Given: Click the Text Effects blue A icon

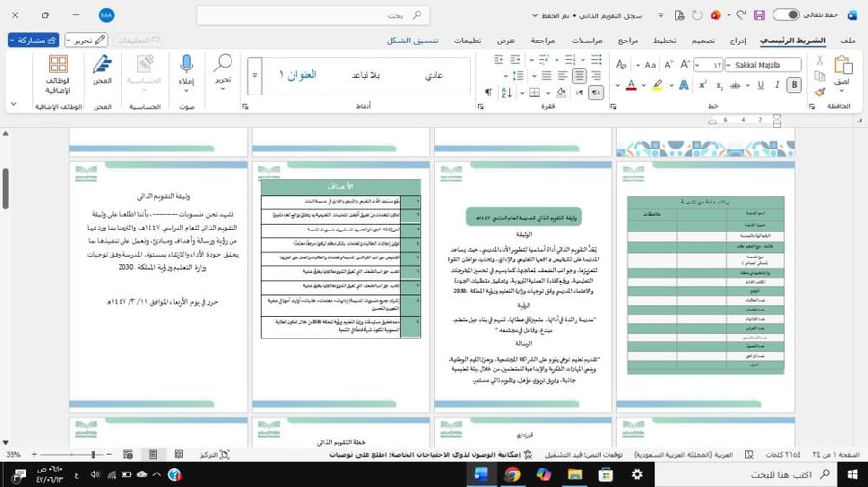Looking at the screenshot, I should (x=684, y=85).
